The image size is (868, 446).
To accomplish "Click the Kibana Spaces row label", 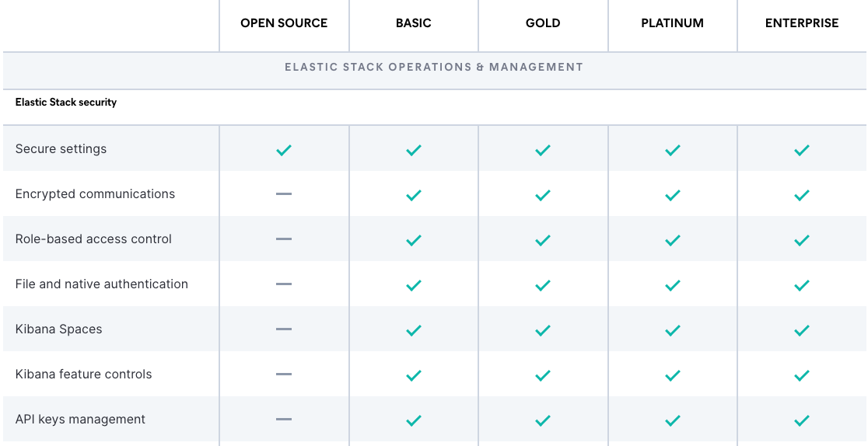I will pyautogui.click(x=58, y=329).
